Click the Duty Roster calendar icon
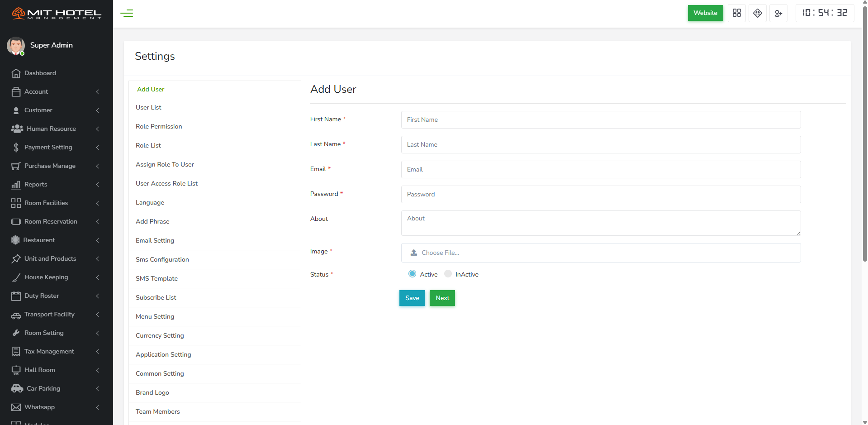 (16, 296)
